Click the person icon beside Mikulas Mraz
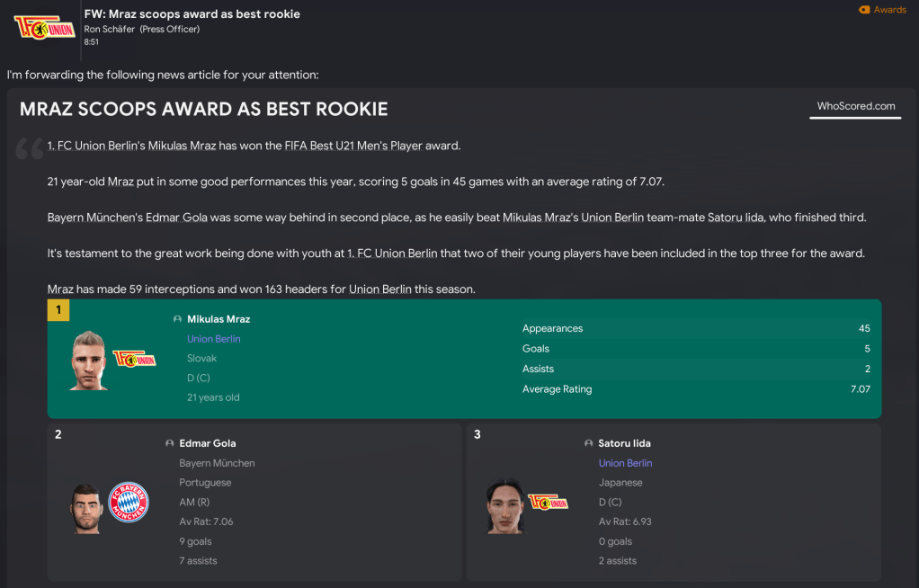The height and width of the screenshot is (588, 919). pos(177,319)
